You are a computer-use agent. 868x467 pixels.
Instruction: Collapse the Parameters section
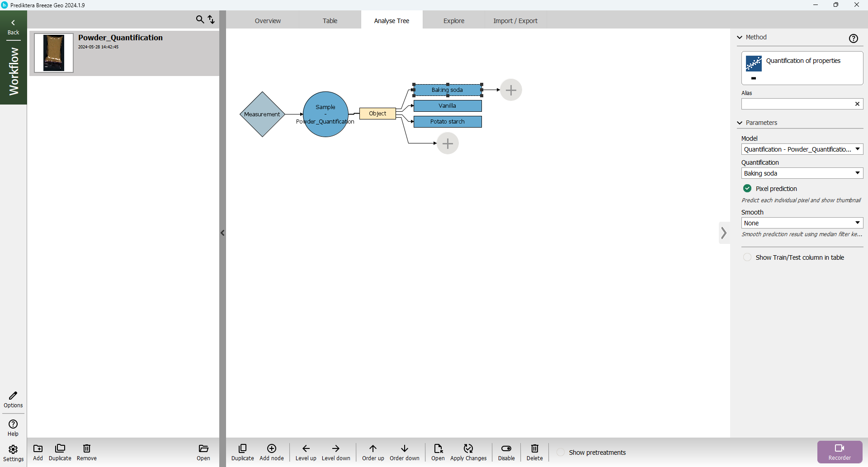pos(740,123)
